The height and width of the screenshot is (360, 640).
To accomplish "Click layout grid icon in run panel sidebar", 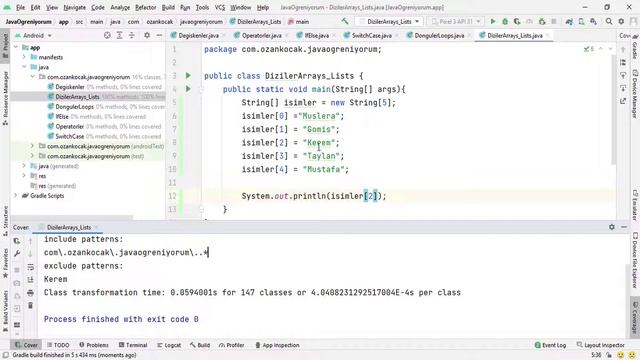I will point(17,325).
